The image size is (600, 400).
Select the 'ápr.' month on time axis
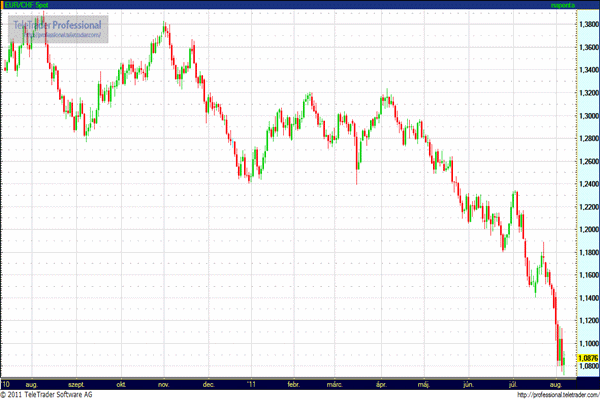(383, 383)
